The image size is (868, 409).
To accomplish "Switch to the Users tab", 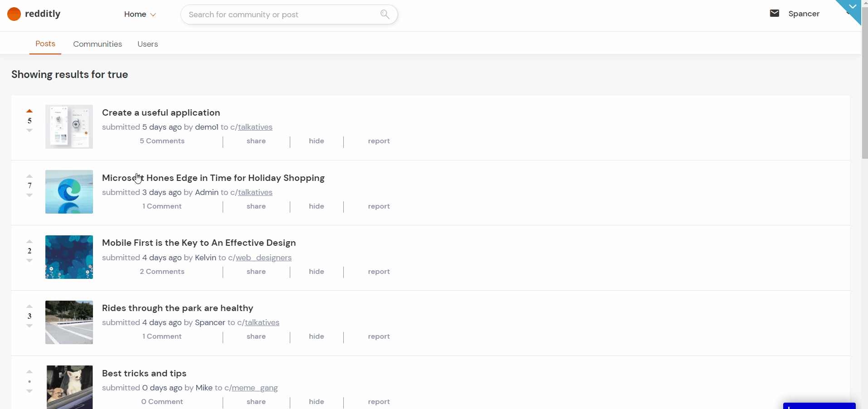I will pyautogui.click(x=147, y=44).
